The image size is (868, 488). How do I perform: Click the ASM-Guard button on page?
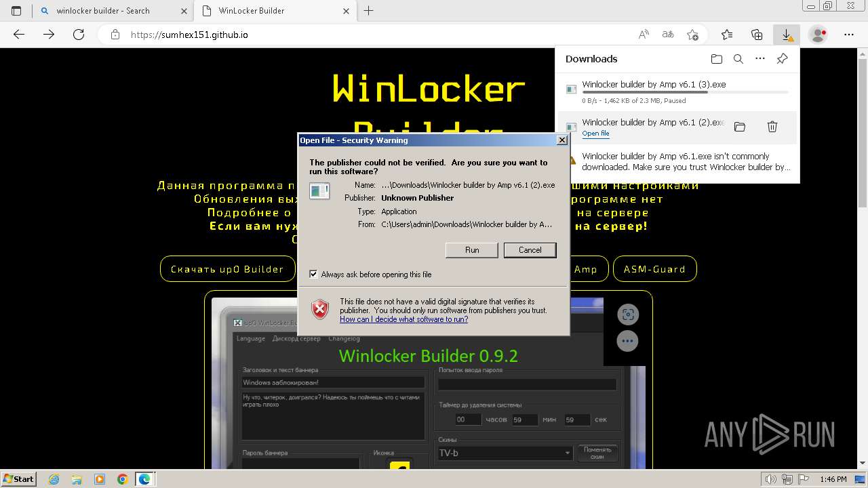coord(654,269)
